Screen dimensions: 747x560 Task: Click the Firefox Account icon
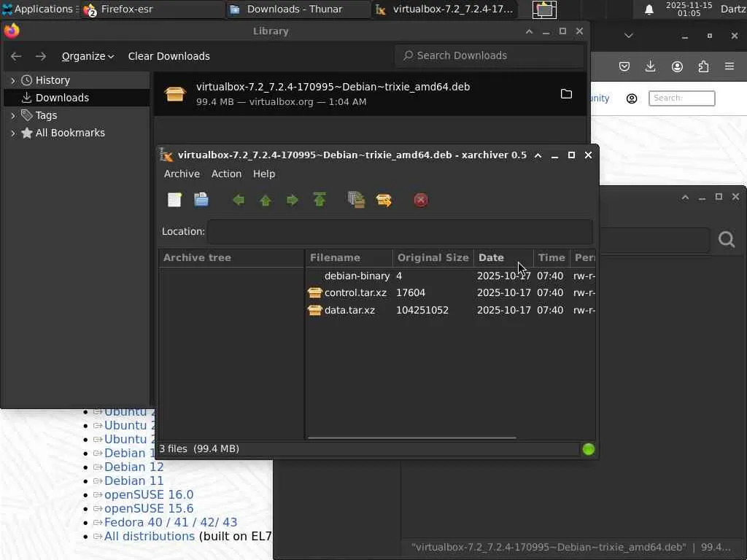(677, 66)
